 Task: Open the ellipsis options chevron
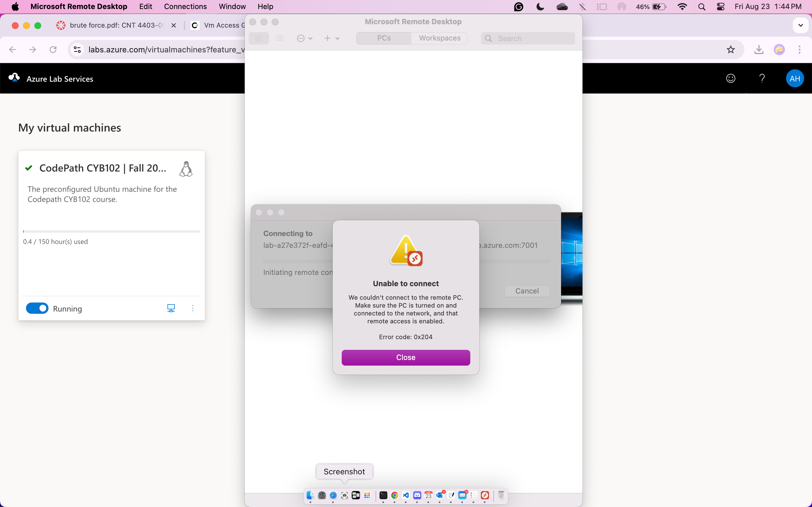(x=311, y=38)
